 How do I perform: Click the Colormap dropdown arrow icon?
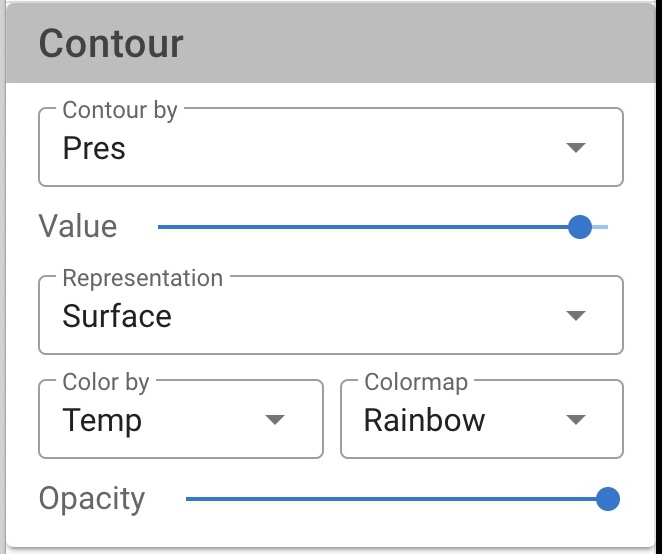tap(575, 419)
